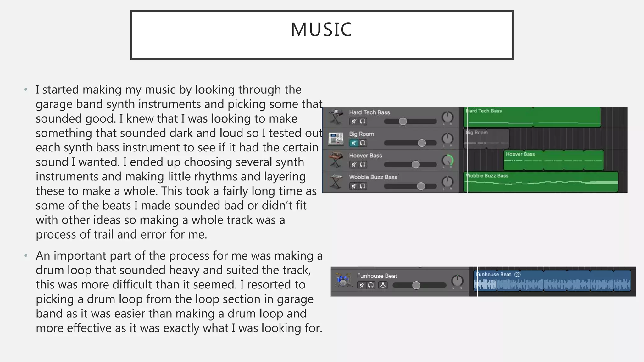The image size is (644, 362).
Task: Click the Hard Tech Bass volume slider handle
Action: (403, 121)
